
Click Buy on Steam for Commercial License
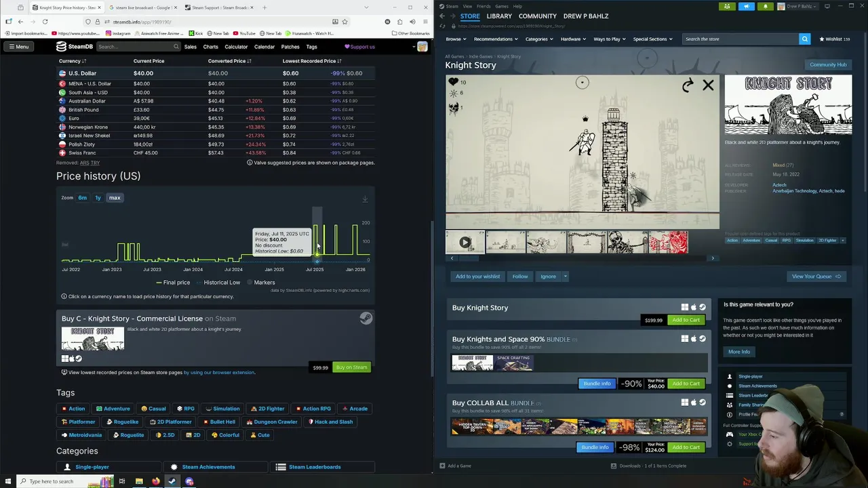pyautogui.click(x=351, y=367)
